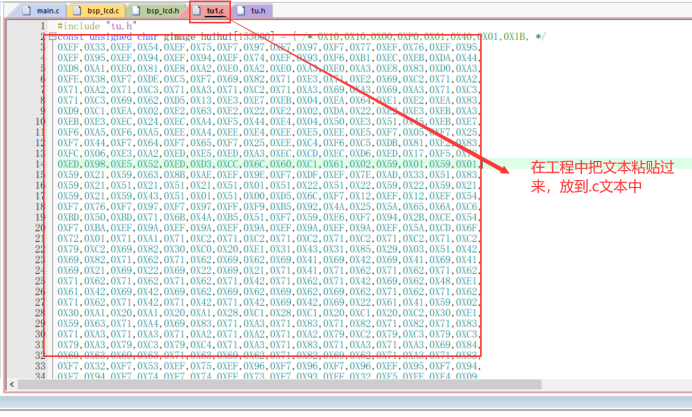Screen dimensions: 692x417
Task: Switch to the main.c editor tab
Action: (x=41, y=11)
